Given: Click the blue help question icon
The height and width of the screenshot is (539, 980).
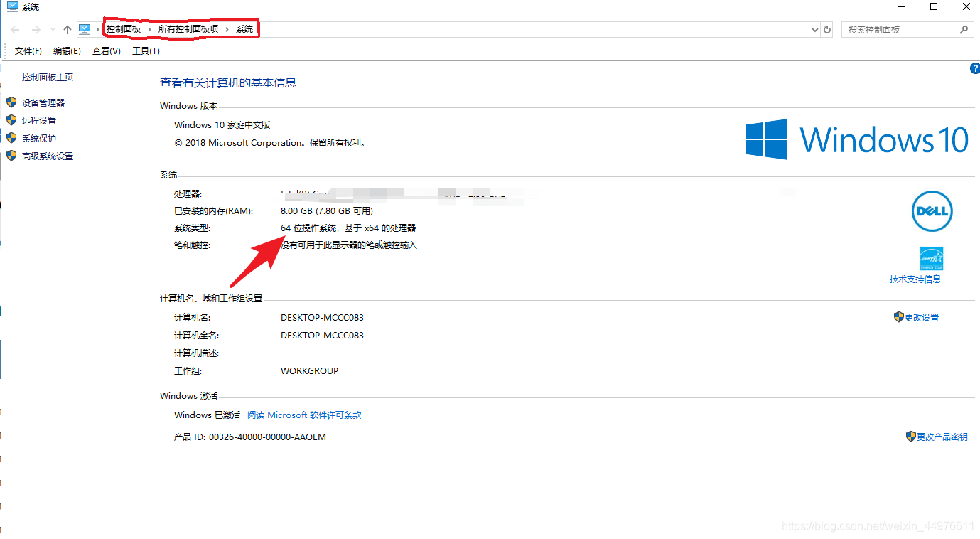Looking at the screenshot, I should click(x=975, y=68).
